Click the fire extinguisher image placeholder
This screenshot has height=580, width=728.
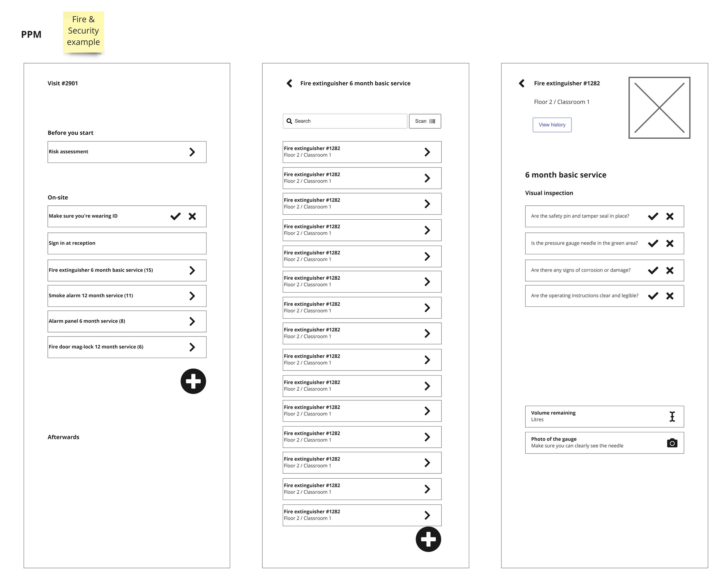[x=659, y=107]
